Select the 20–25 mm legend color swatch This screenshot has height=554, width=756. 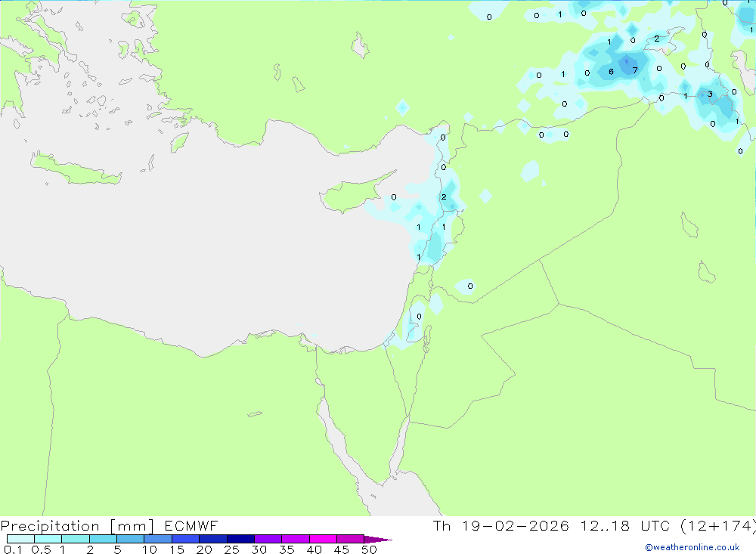pyautogui.click(x=212, y=539)
